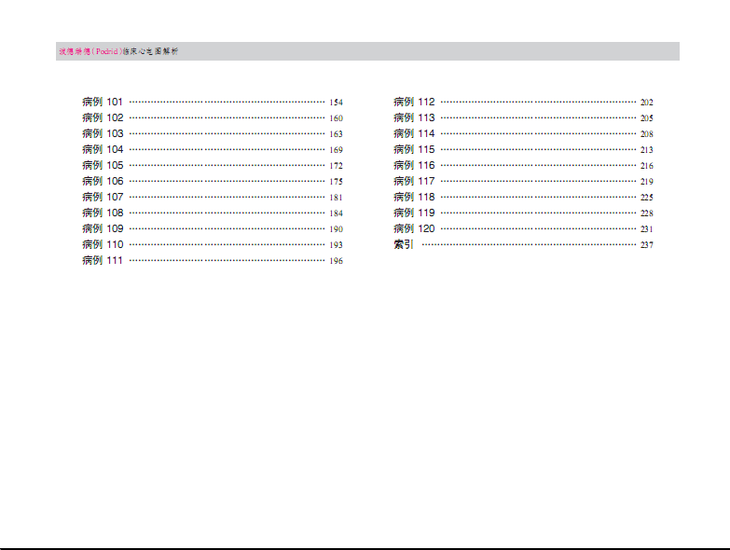730x550 pixels.
Task: Open the 病例 112 contents entry
Action: click(414, 102)
